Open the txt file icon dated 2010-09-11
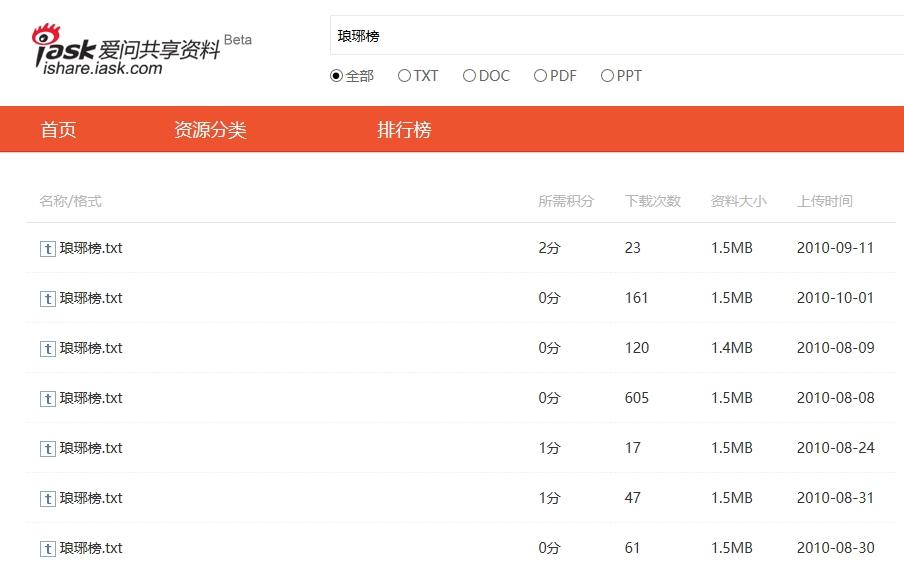Image resolution: width=904 pixels, height=563 pixels. [x=48, y=249]
